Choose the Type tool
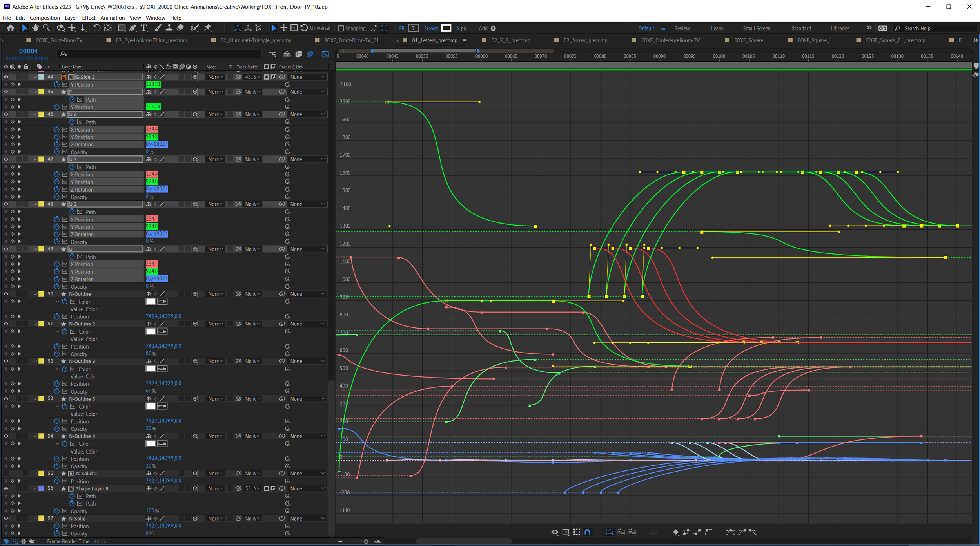Screen dimensions: 980x546 click(x=144, y=28)
